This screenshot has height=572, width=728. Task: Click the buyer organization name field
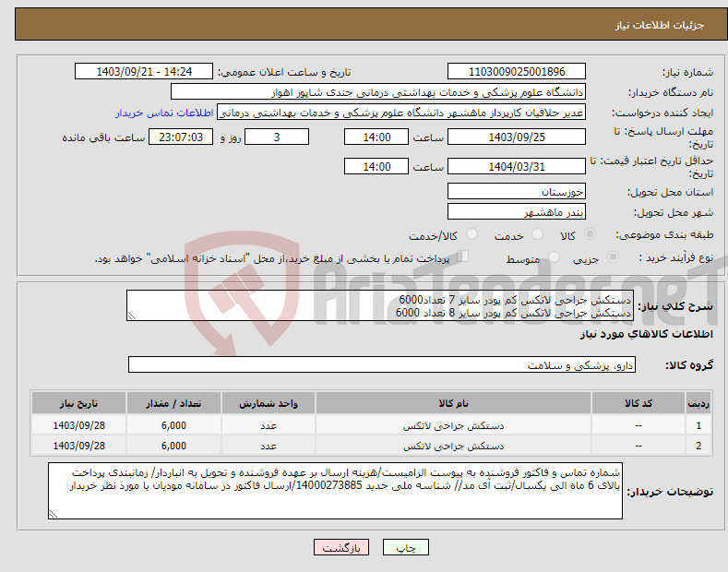coord(378,92)
